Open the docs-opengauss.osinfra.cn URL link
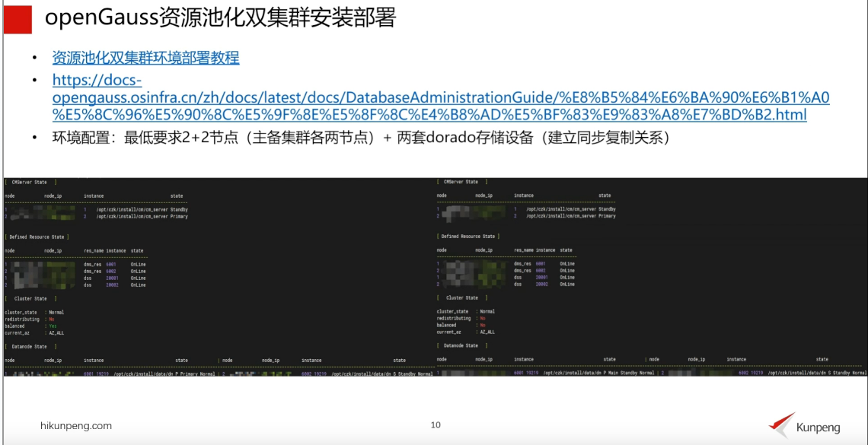 (x=441, y=97)
